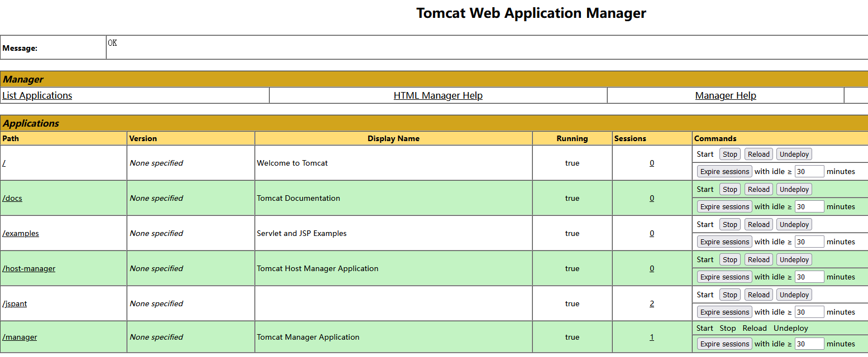
Task: Expire sessions for /host-manager
Action: click(724, 277)
